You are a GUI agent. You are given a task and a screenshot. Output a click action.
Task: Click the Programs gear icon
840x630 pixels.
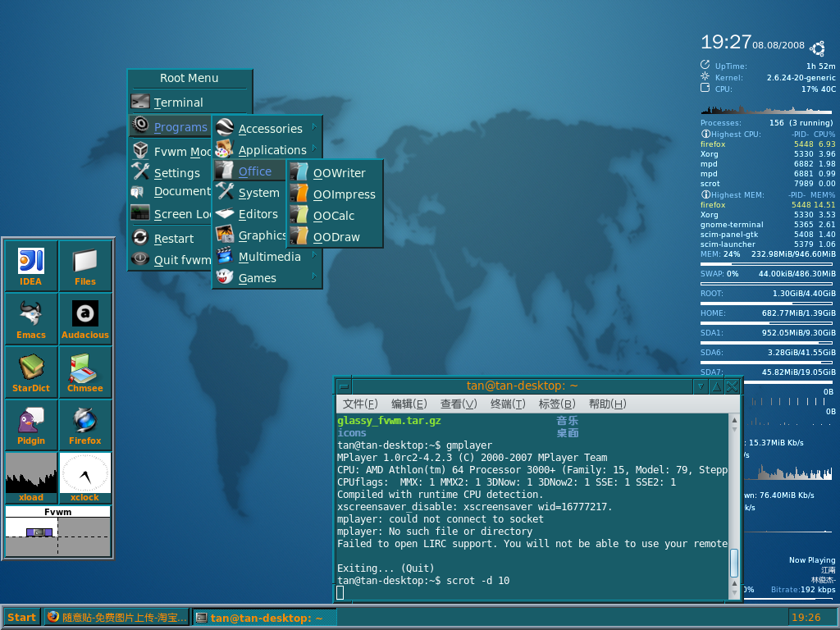pyautogui.click(x=140, y=126)
